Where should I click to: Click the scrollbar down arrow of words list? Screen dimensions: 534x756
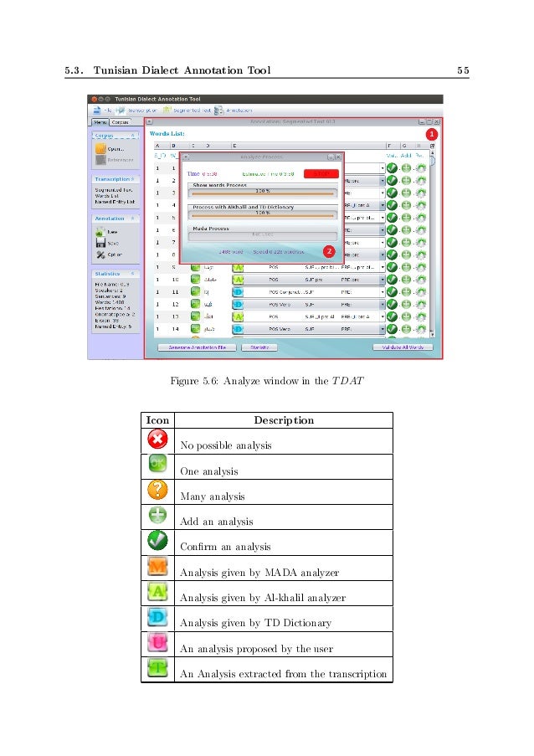[433, 334]
